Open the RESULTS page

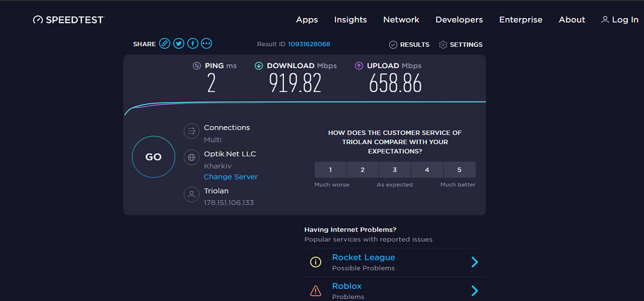[415, 44]
